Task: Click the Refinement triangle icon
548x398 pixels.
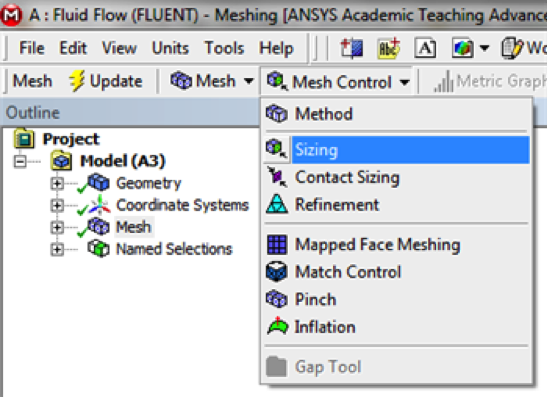Action: (277, 204)
